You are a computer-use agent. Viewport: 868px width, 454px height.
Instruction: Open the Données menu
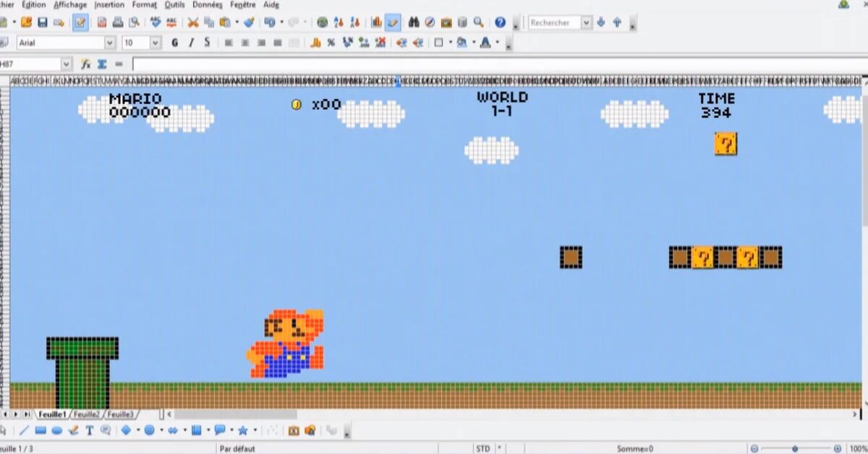[208, 4]
